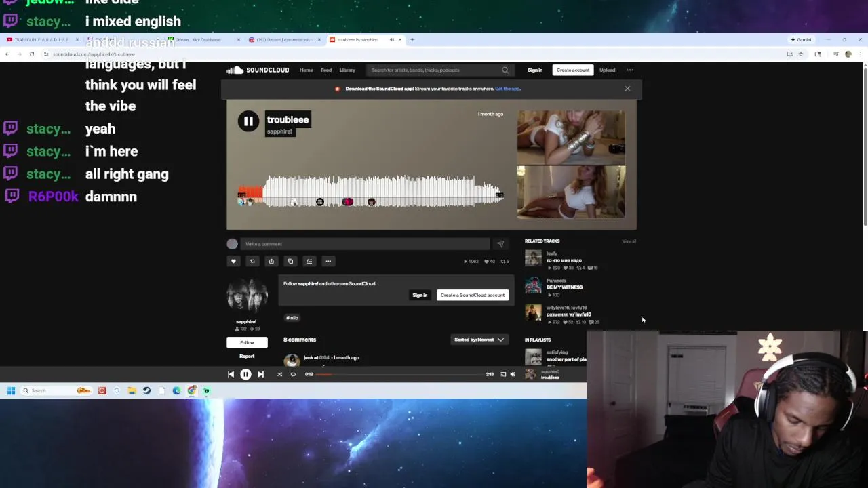868x488 pixels.
Task: Follow the Get the app link
Action: 507,89
